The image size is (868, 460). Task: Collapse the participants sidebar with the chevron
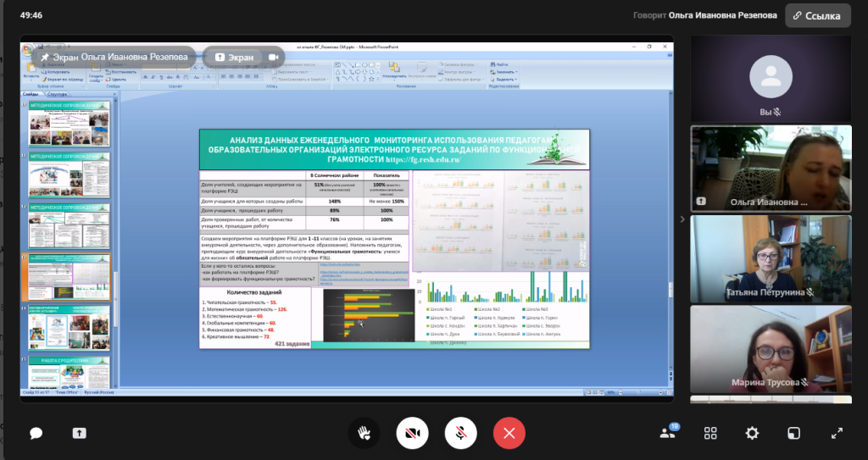(682, 219)
